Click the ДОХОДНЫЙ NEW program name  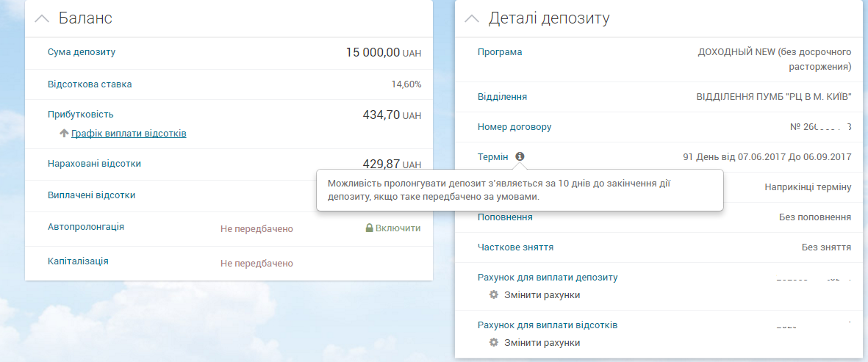tap(775, 59)
